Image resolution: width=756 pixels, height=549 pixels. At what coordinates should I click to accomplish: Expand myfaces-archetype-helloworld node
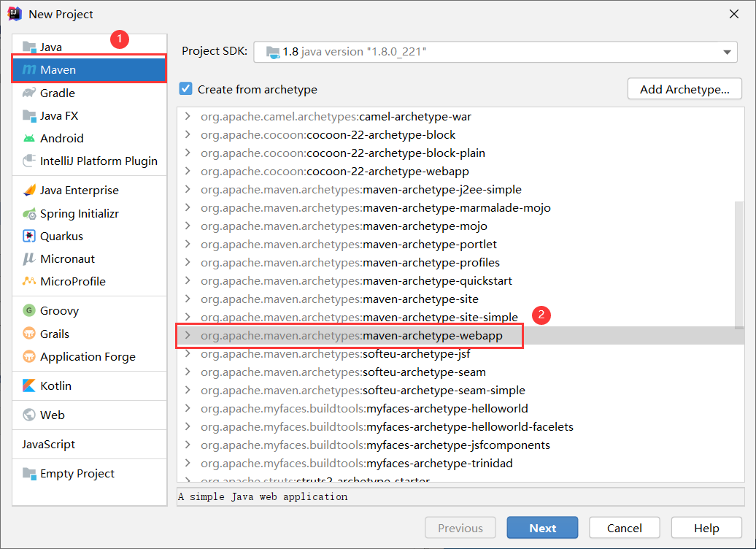(188, 408)
